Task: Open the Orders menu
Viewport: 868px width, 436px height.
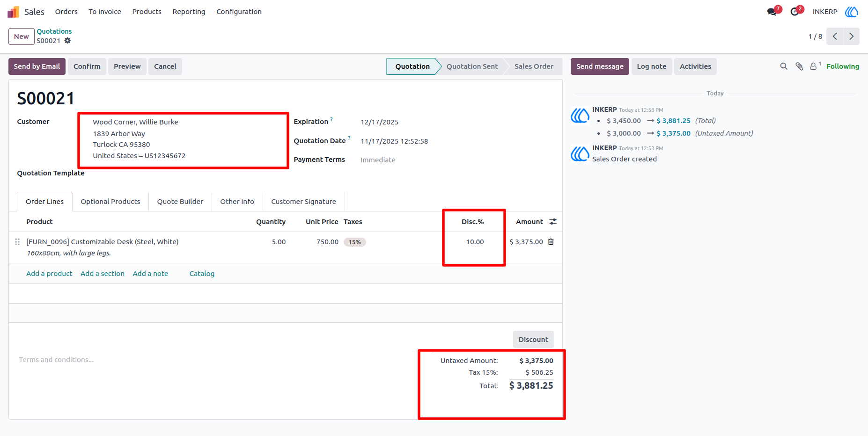Action: (x=66, y=12)
